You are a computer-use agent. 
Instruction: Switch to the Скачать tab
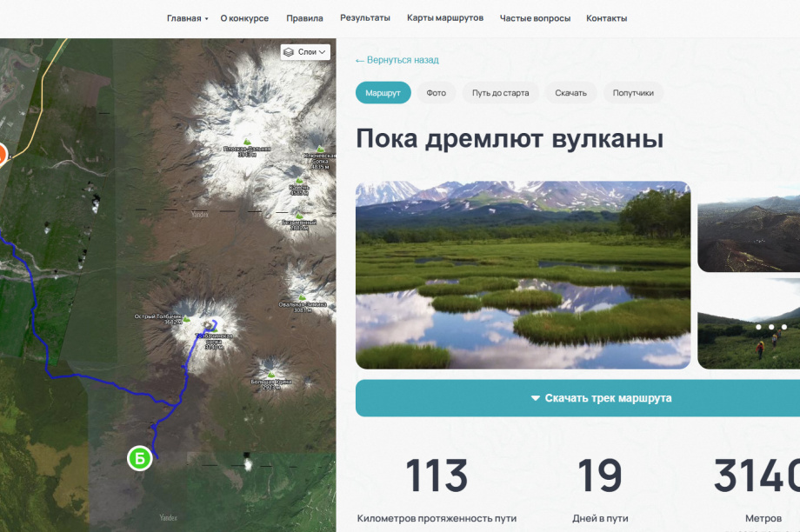(571, 93)
